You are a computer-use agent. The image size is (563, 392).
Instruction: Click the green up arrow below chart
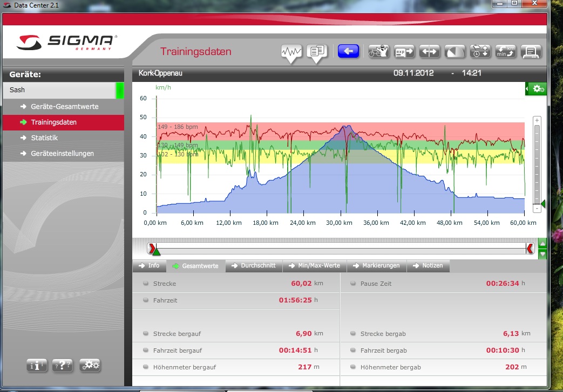click(543, 243)
